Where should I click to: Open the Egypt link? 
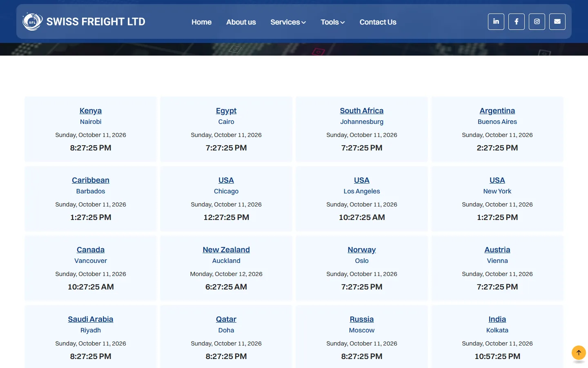226,111
